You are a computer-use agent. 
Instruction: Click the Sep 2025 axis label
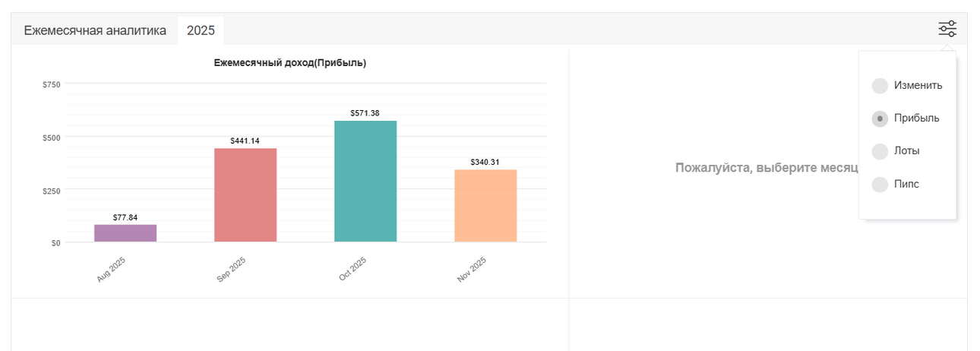click(232, 270)
